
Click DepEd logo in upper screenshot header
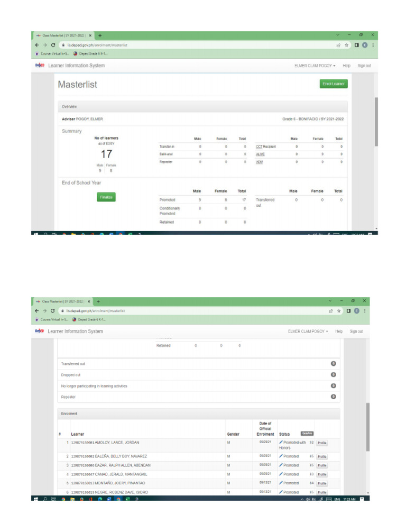[x=40, y=65]
